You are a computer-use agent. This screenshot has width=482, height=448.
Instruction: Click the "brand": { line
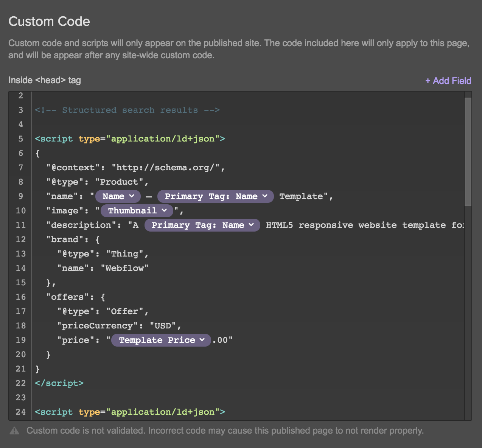click(x=73, y=240)
